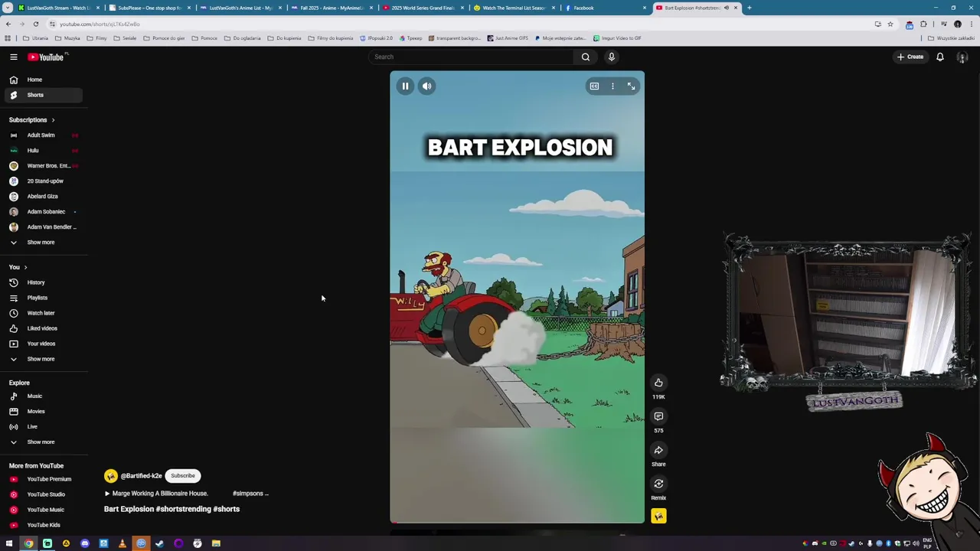The width and height of the screenshot is (980, 551).
Task: Reload the page in Chrome
Action: click(x=35, y=24)
